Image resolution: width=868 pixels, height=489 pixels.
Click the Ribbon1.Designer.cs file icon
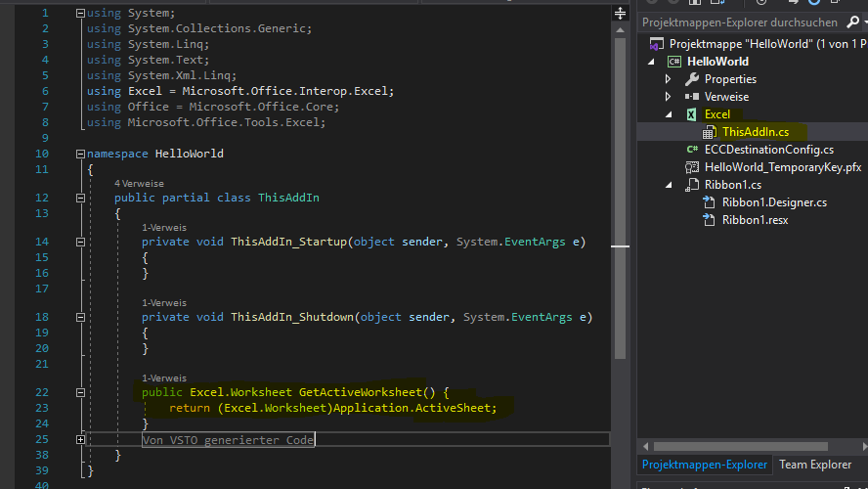tap(709, 202)
